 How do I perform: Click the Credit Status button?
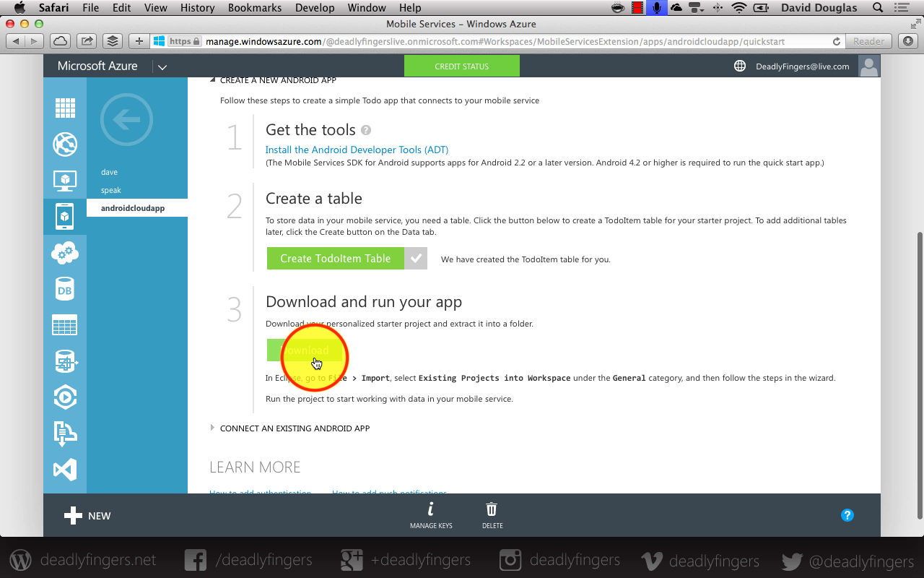(462, 66)
